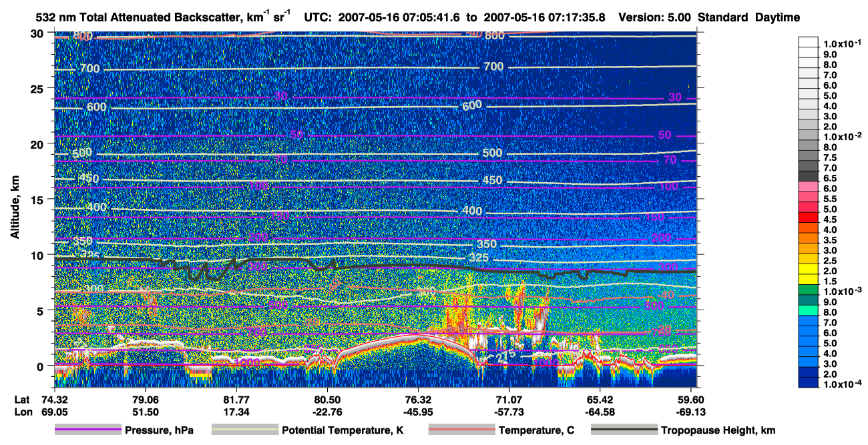Click the longitude value 51.50
Screen dimensions: 868x445
[x=145, y=412]
